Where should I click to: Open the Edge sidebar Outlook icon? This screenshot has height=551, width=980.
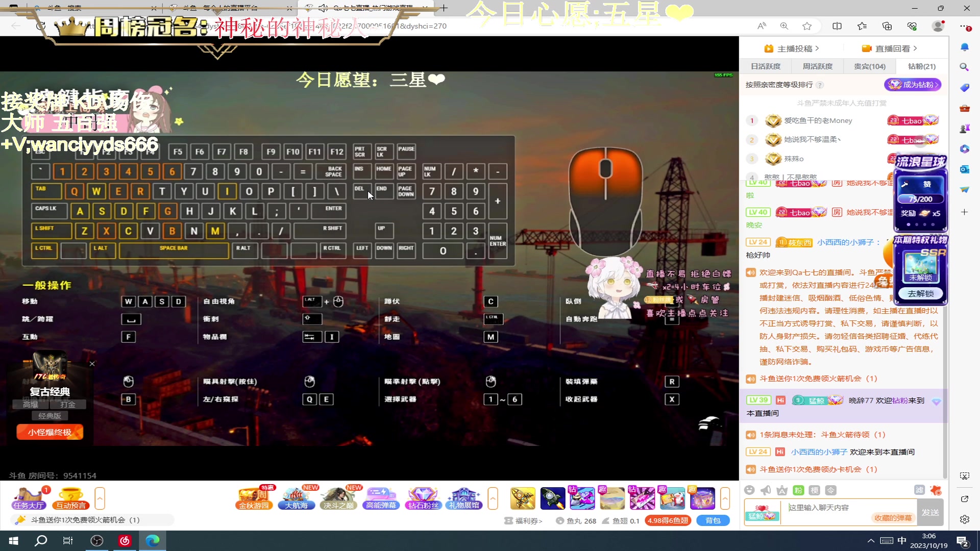964,169
